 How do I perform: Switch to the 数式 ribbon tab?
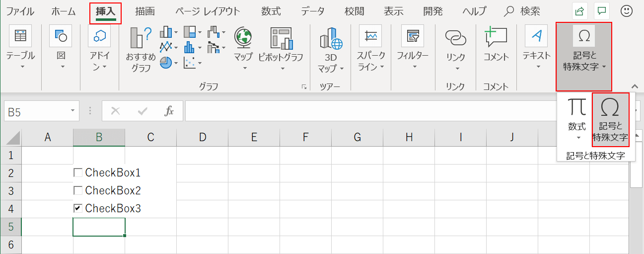271,11
